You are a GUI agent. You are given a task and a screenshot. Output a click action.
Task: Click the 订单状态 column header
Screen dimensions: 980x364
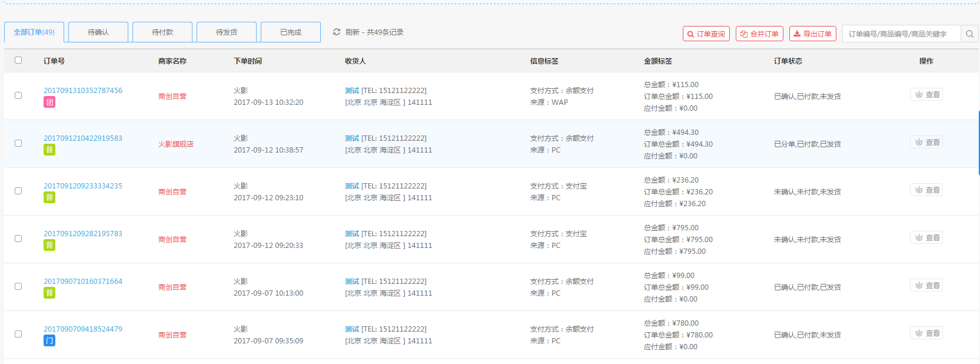[x=788, y=61]
